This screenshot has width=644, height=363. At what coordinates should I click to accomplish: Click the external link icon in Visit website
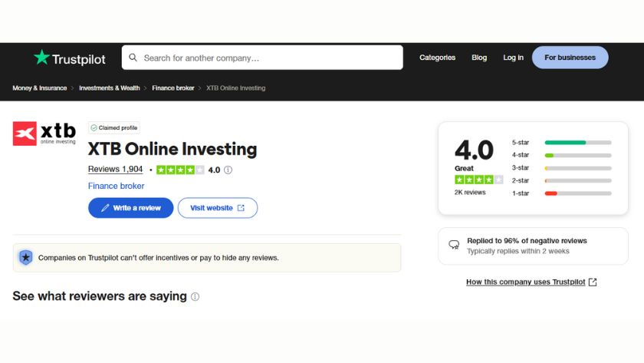pyautogui.click(x=241, y=208)
